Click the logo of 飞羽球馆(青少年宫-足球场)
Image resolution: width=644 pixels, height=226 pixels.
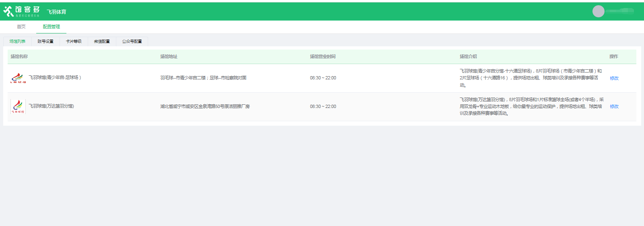(18, 78)
